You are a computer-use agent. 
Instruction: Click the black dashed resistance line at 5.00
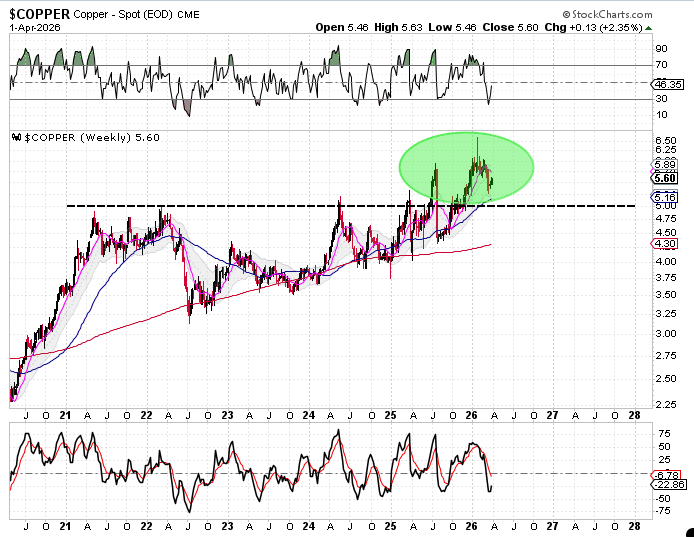click(x=250, y=206)
